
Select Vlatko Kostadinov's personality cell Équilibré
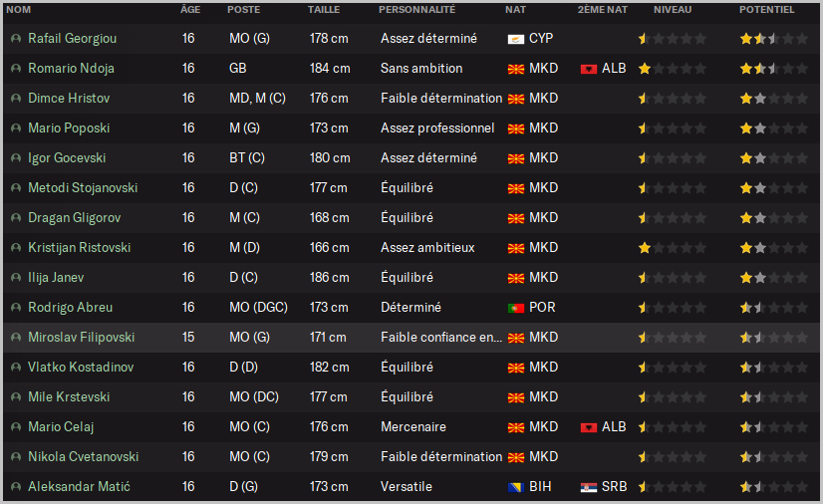point(407,368)
